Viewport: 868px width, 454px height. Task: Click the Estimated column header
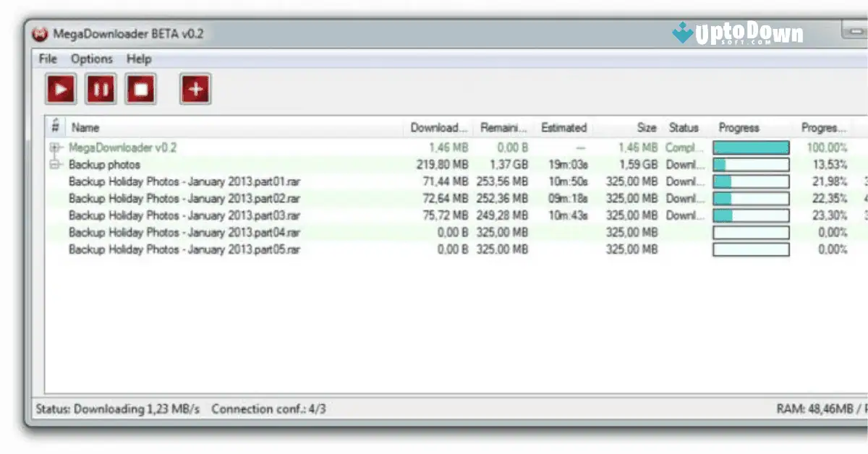[x=564, y=127]
